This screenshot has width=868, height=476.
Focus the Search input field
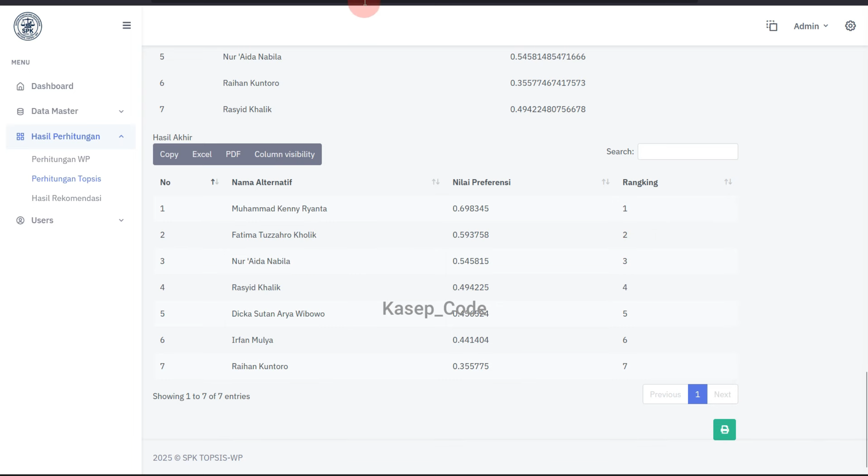point(688,151)
